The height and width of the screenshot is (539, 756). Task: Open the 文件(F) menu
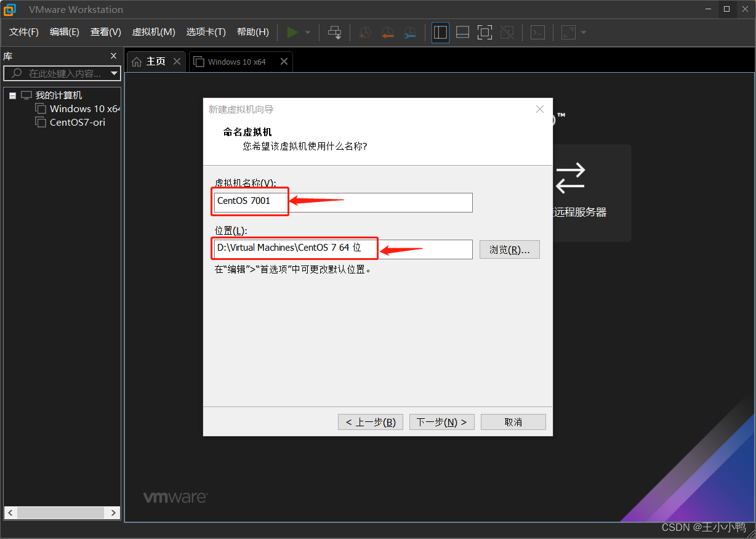pos(24,32)
